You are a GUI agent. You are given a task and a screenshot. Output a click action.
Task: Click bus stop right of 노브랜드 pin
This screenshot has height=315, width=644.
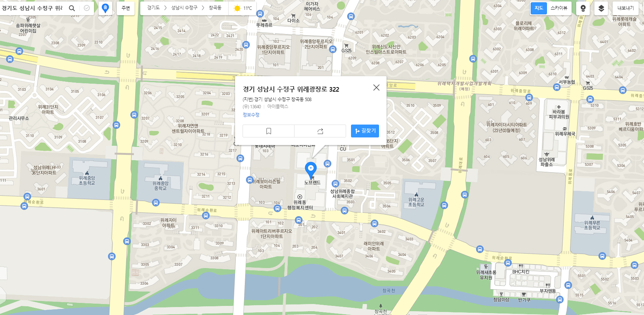[327, 164]
